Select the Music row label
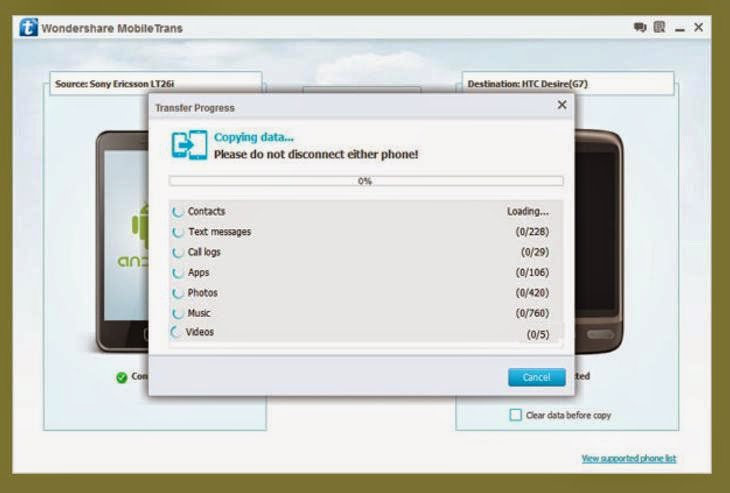The image size is (730, 493). (199, 313)
